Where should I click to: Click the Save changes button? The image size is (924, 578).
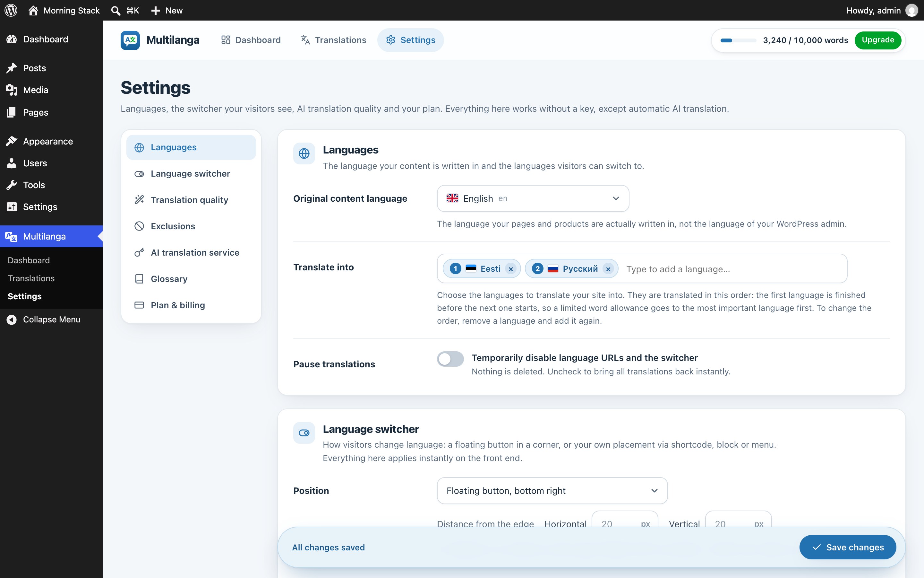[x=848, y=547]
